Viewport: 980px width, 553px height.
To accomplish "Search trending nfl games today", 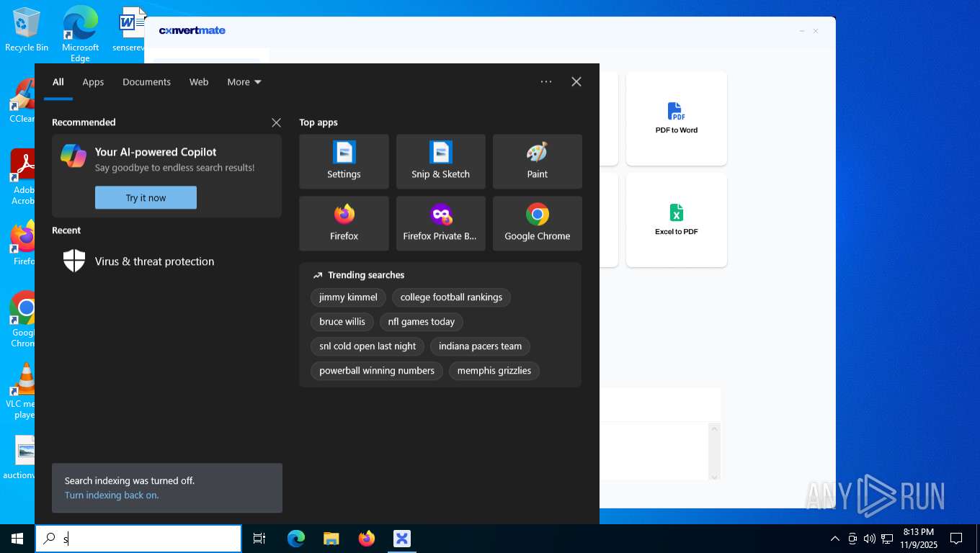I will [x=422, y=322].
